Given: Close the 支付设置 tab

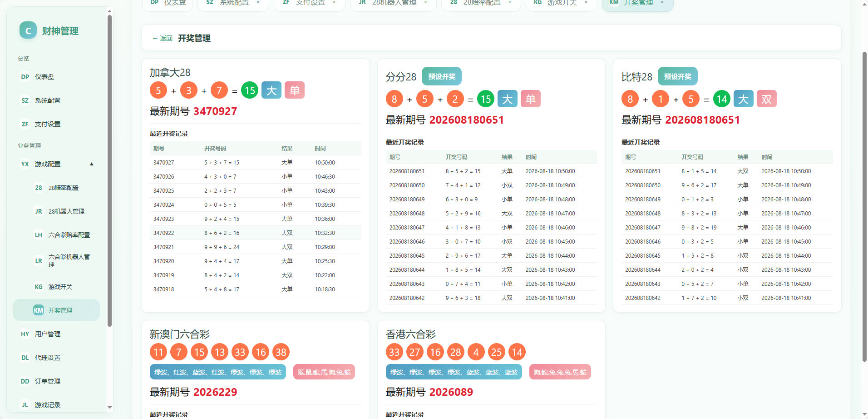Looking at the screenshot, I should tap(334, 2).
